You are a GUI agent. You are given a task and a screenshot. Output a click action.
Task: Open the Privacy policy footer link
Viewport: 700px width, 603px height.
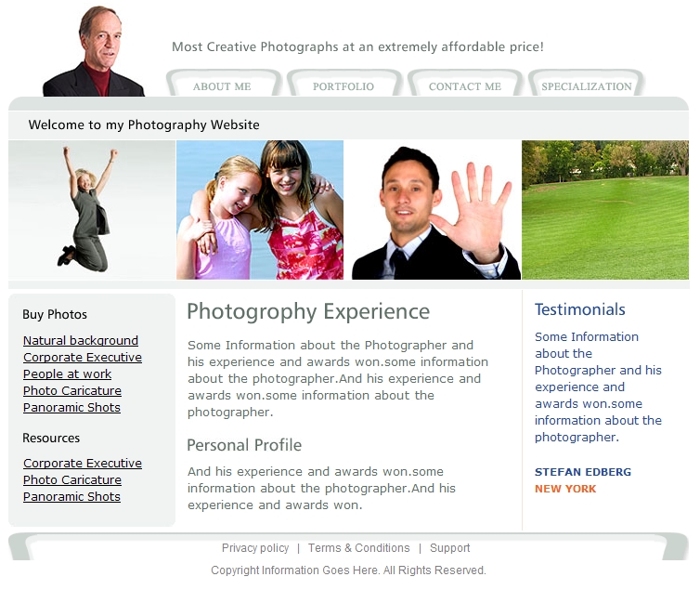click(255, 548)
